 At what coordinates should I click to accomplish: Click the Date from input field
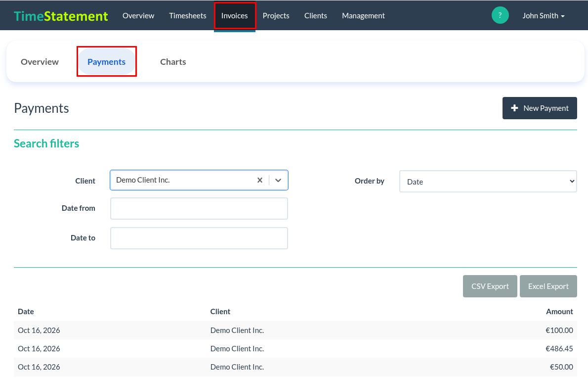click(x=199, y=208)
